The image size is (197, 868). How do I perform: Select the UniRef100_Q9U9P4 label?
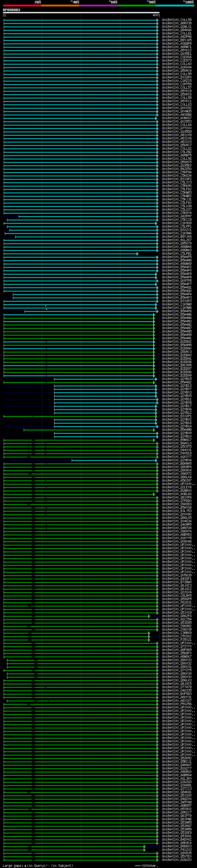point(177,467)
